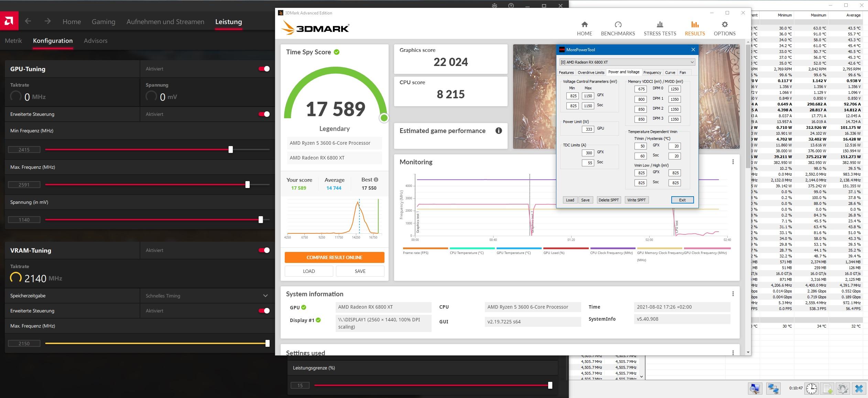Click the AMD logo icon
Screen dimensions: 868x398
click(9, 21)
